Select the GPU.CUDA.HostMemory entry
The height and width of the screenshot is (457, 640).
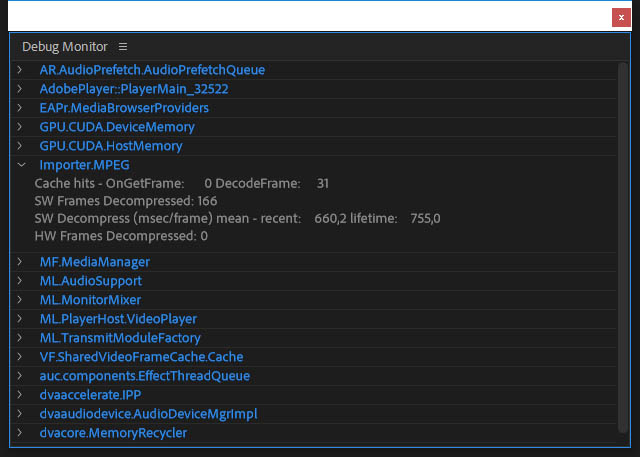[111, 146]
